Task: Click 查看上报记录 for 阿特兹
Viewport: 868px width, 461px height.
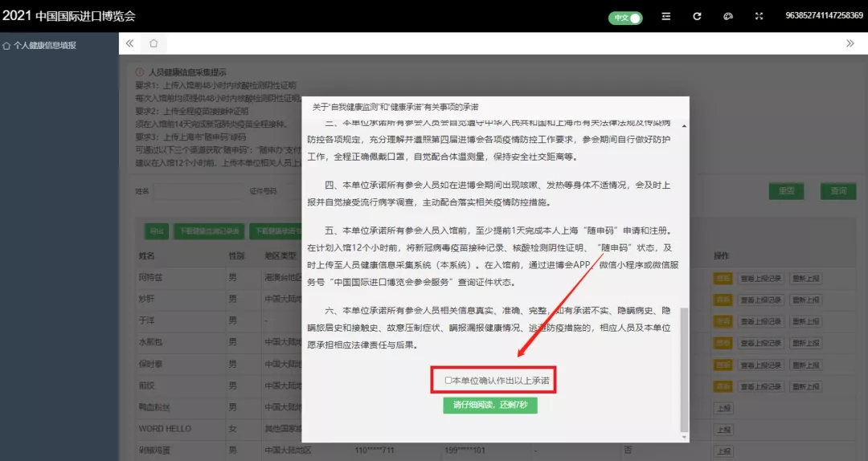Action: 760,279
